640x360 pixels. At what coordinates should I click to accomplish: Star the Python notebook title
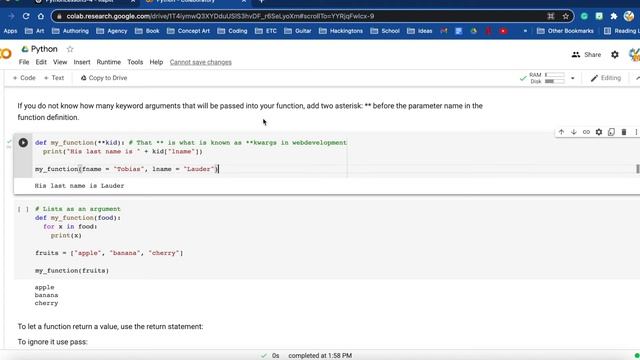tap(70, 49)
